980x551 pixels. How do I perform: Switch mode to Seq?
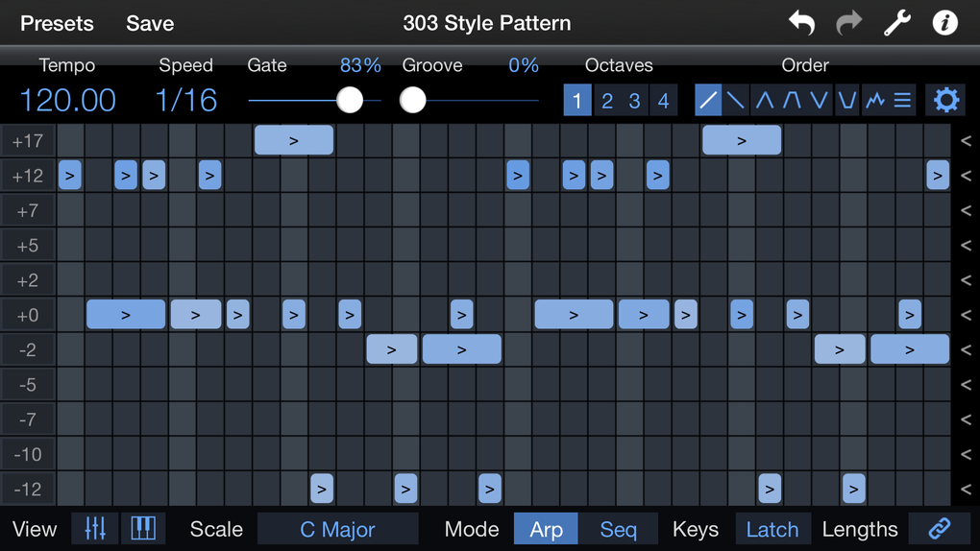click(618, 529)
